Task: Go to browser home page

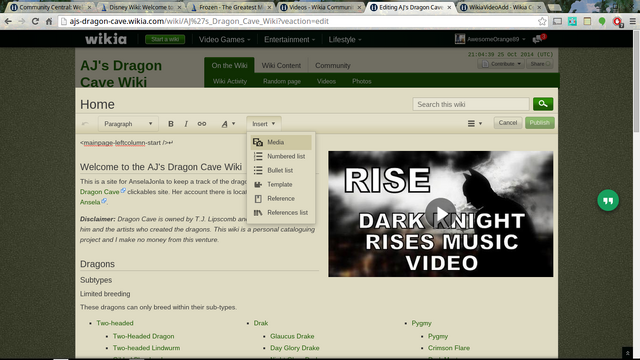Action: (49, 21)
